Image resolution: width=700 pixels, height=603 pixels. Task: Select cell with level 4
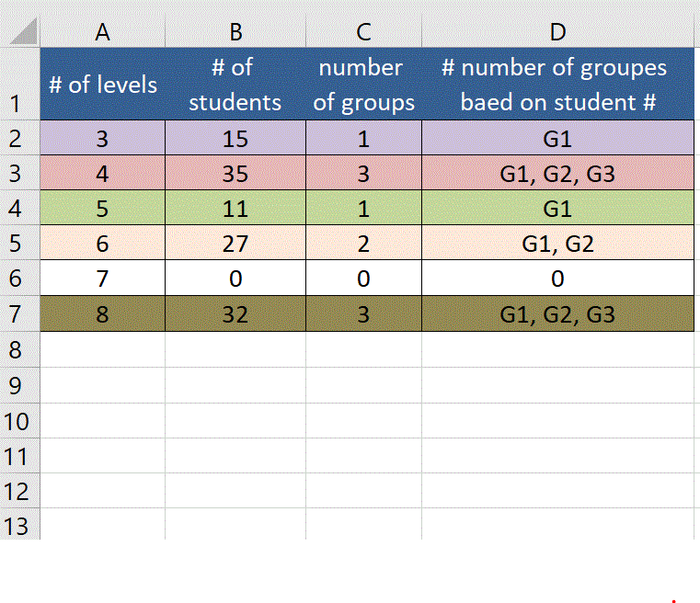(x=103, y=173)
